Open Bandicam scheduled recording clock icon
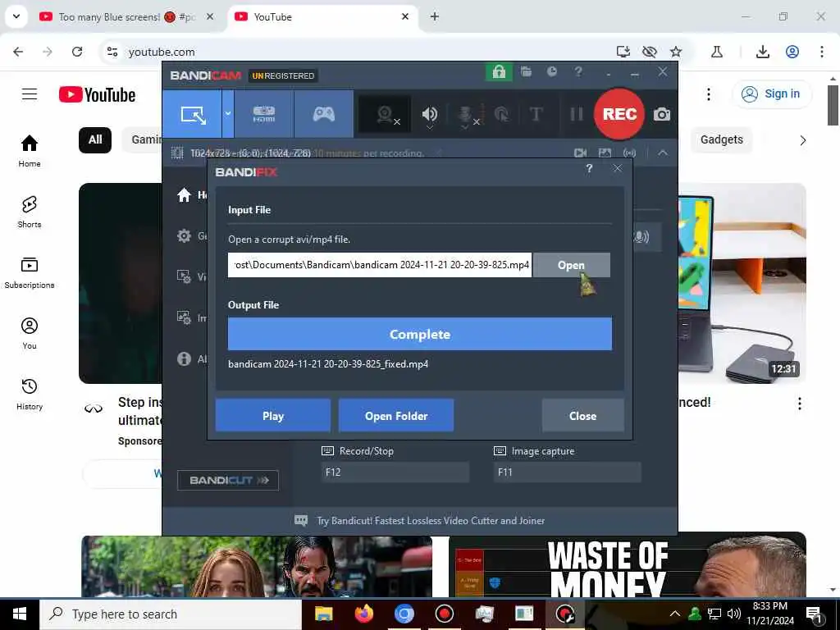Image resolution: width=840 pixels, height=630 pixels. point(552,72)
